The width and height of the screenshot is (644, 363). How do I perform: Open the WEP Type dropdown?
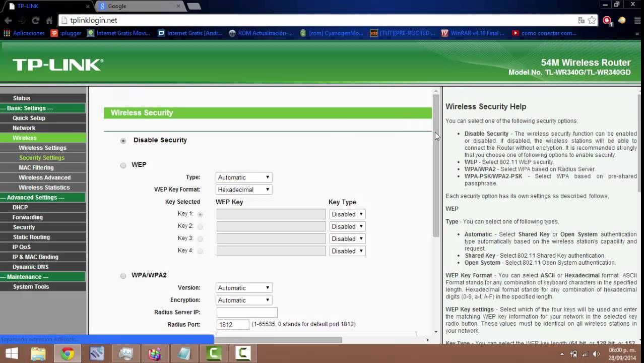point(244,177)
